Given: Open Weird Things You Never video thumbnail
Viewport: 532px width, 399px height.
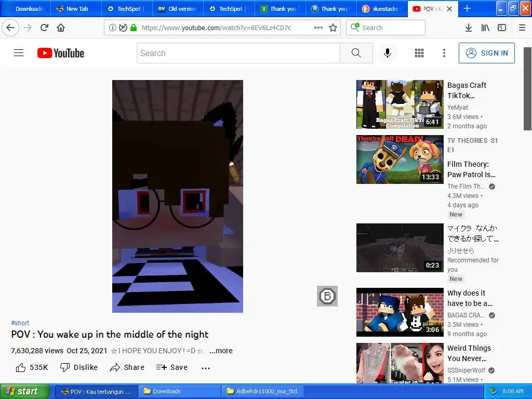Looking at the screenshot, I should pos(400,363).
